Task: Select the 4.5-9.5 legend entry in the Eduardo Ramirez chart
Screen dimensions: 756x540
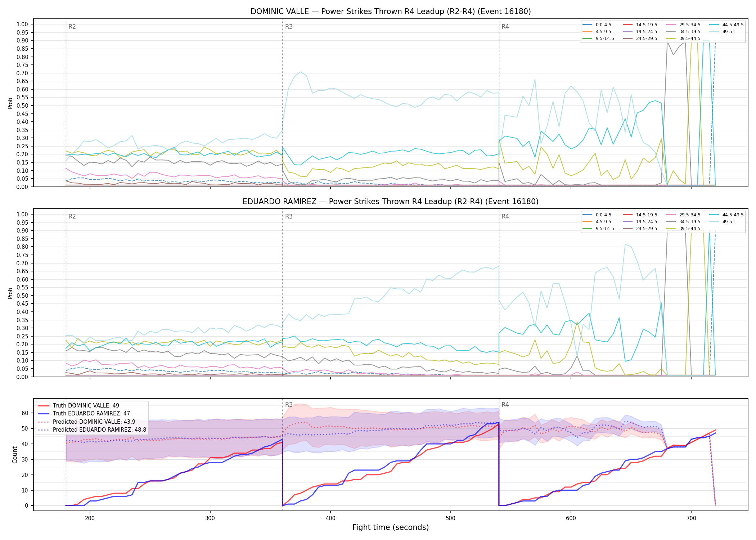Action: click(x=597, y=222)
